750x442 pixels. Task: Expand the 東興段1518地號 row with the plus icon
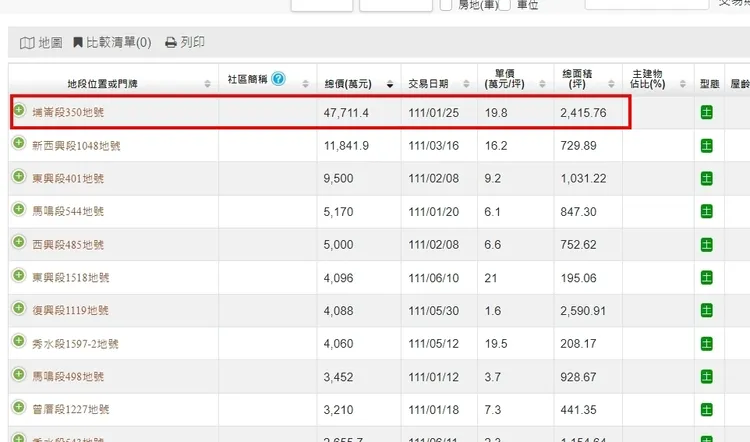click(19, 275)
